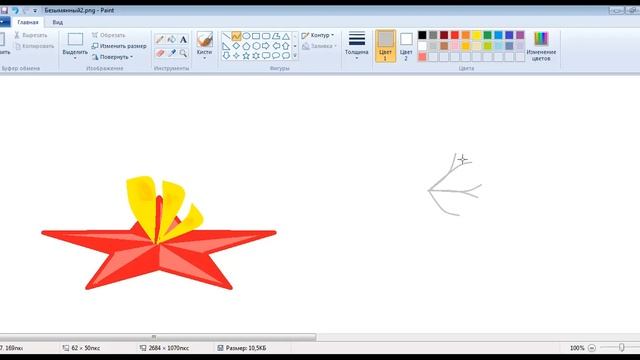
Task: Click the zoom slider handle
Action: coord(621,348)
